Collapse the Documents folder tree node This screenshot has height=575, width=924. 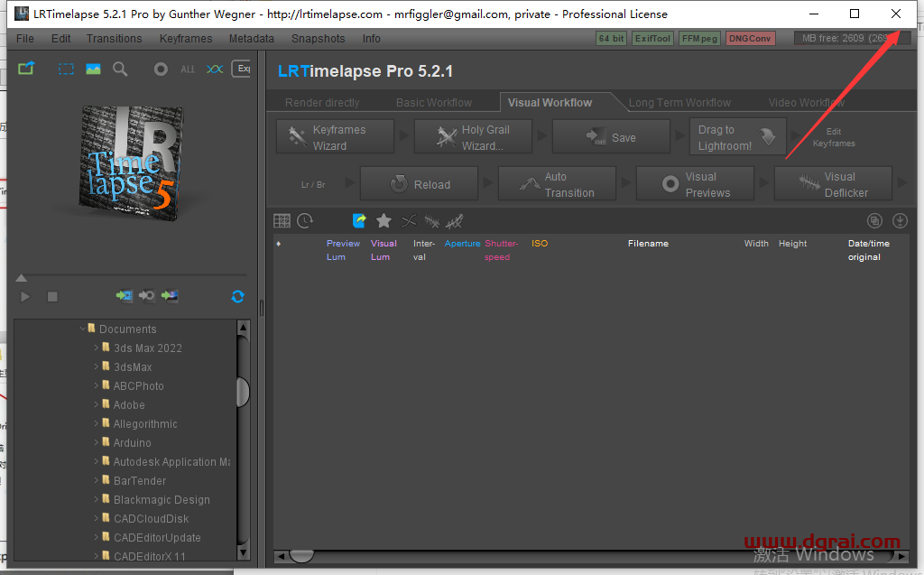click(82, 329)
